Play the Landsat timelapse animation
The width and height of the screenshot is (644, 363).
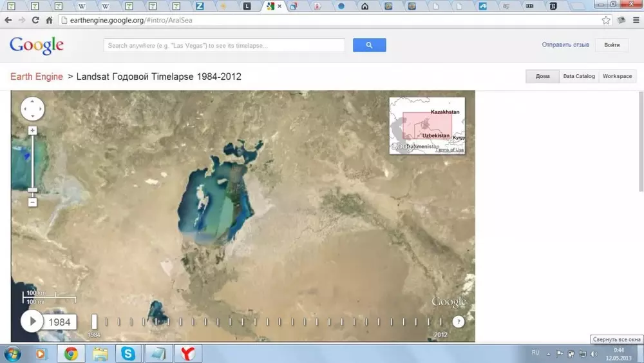click(32, 321)
